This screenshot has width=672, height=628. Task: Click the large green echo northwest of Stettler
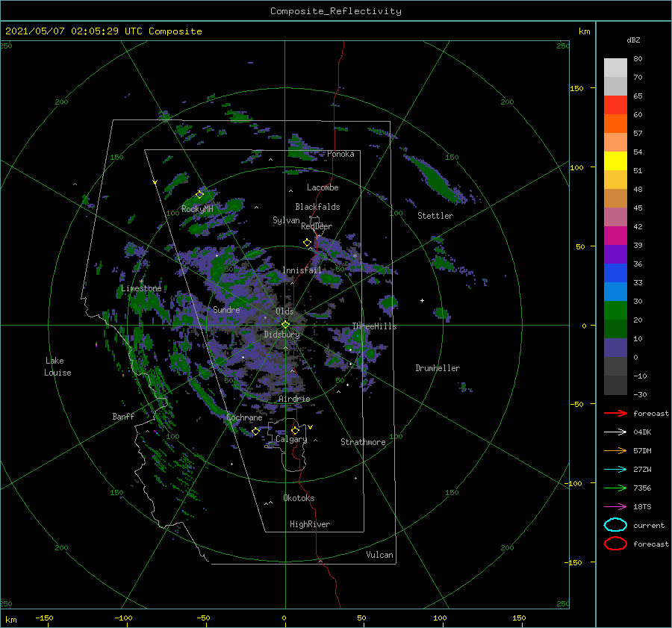tap(435, 178)
